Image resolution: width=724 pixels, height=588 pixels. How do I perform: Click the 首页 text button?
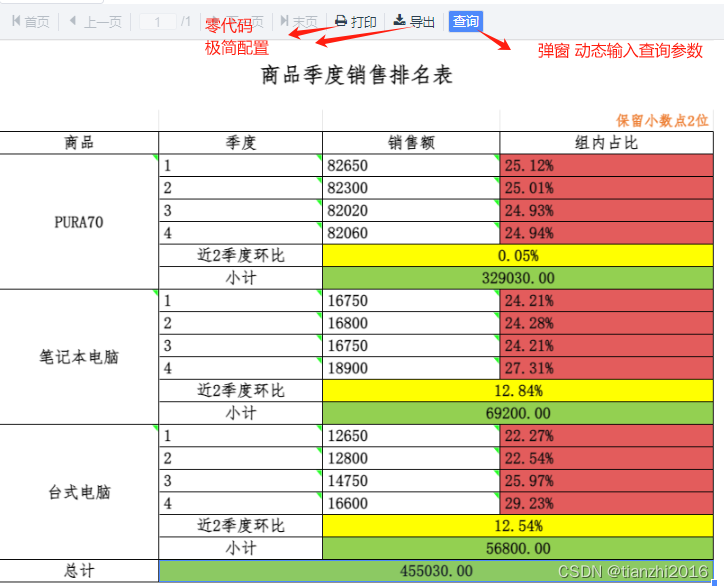point(37,22)
